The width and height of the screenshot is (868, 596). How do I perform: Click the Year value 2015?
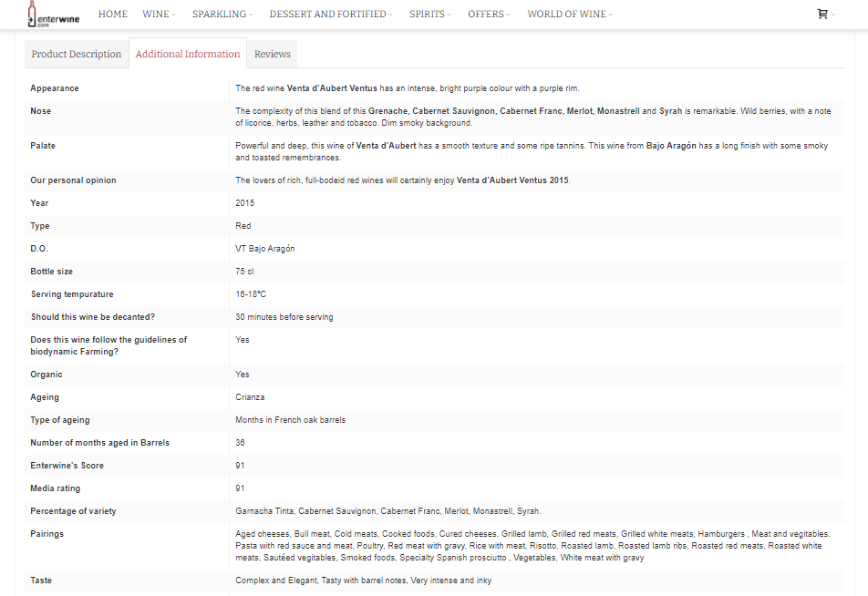244,203
